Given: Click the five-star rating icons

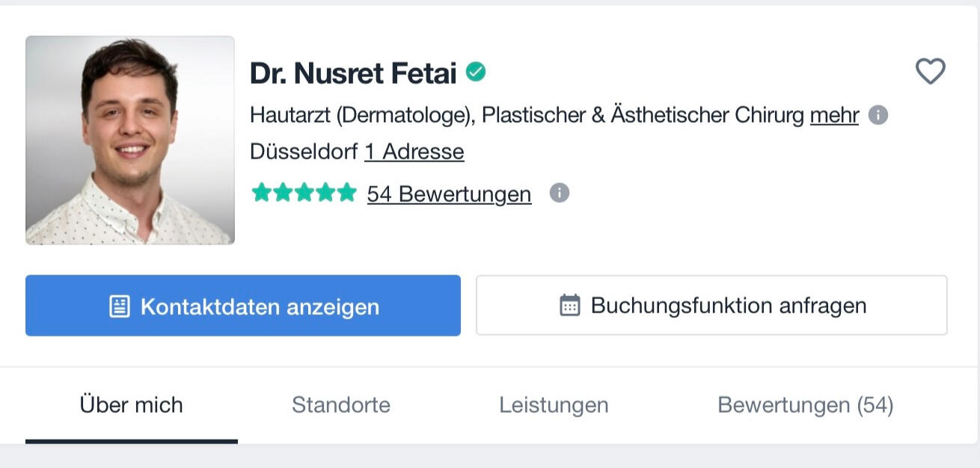Looking at the screenshot, I should click(x=304, y=193).
